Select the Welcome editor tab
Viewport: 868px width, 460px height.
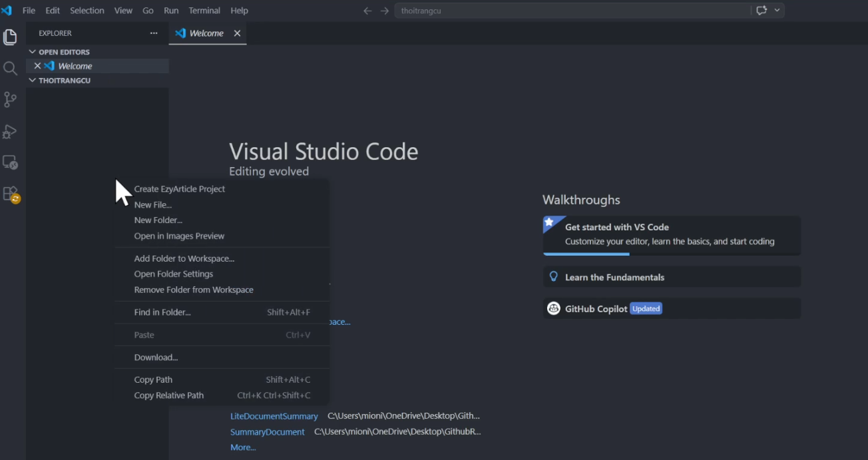207,33
